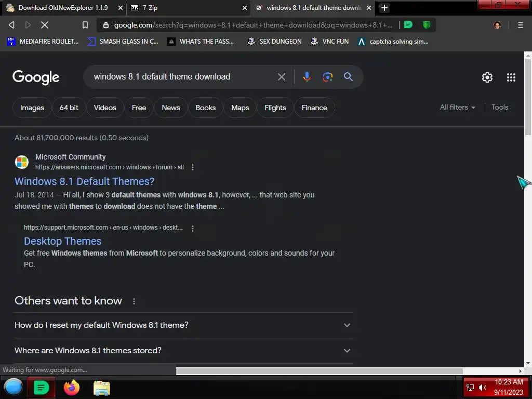This screenshot has width=532, height=399.
Task: Start voice search with the microphone icon
Action: [x=307, y=77]
